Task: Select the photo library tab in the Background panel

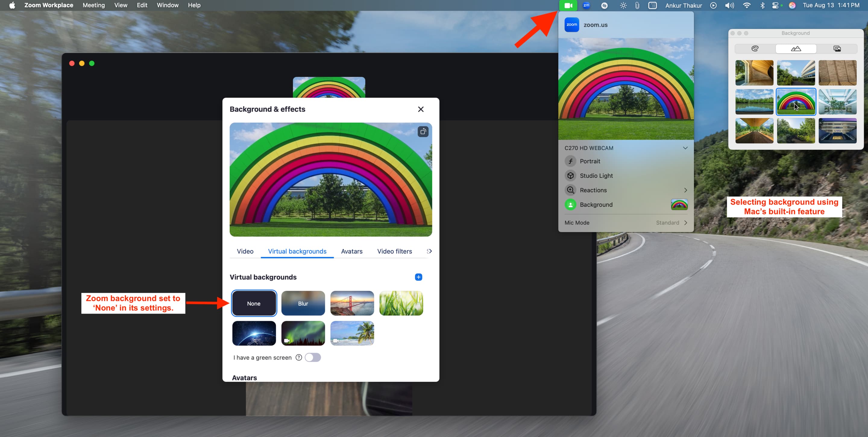Action: [837, 49]
